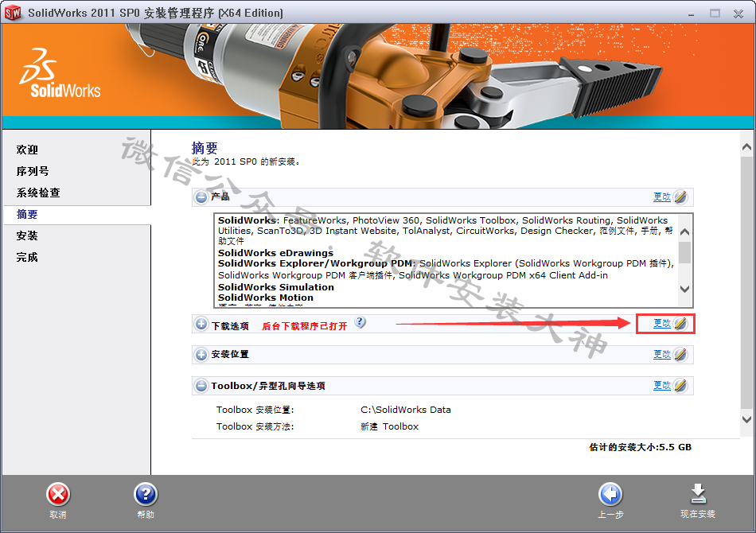Image resolution: width=756 pixels, height=533 pixels.
Task: Click main page scroll down arrow
Action: [746, 419]
